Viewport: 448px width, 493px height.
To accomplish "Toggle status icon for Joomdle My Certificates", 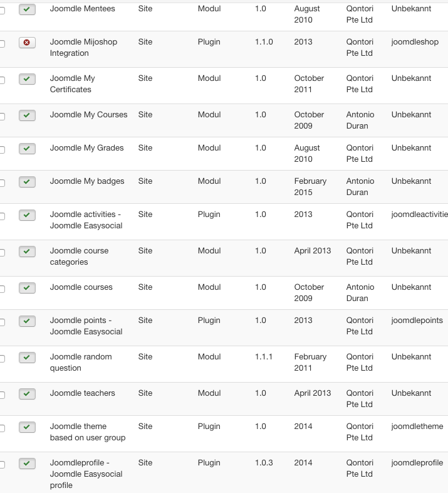I will tap(27, 79).
